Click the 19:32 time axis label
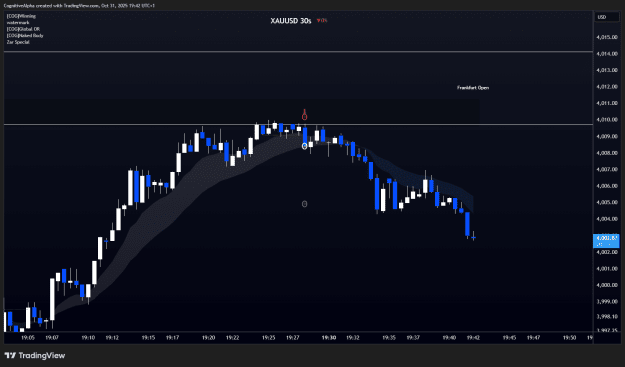Screen dimensions: 625x367 point(353,338)
